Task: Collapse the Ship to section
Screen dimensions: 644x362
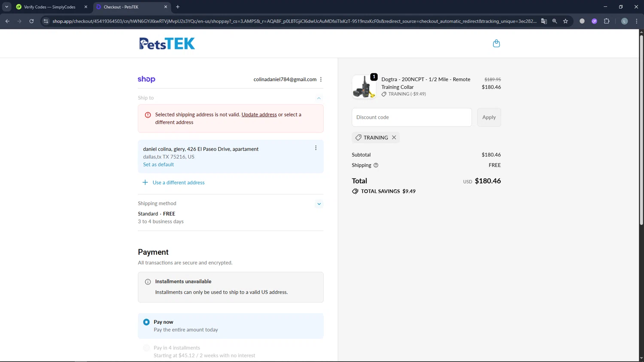Action: [319, 98]
